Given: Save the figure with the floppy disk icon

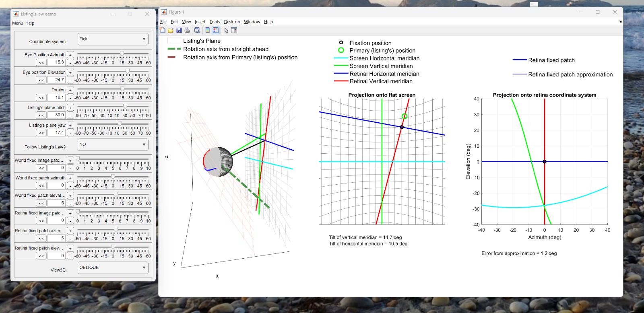Looking at the screenshot, I should click(x=179, y=31).
